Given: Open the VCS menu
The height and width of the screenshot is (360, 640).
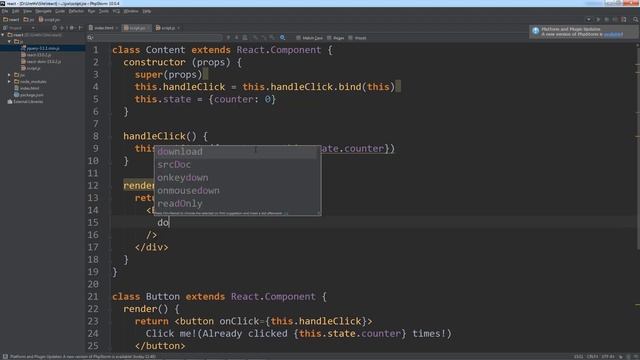Looking at the screenshot, I should [x=116, y=11].
